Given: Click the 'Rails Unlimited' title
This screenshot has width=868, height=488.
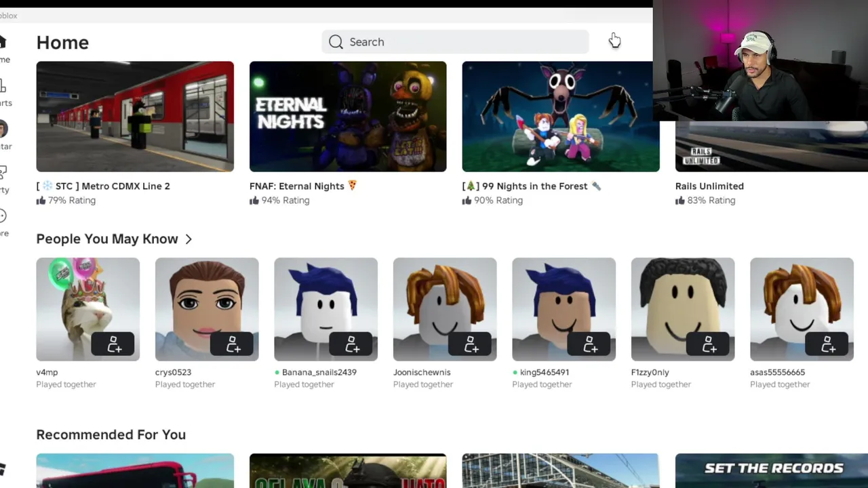Looking at the screenshot, I should pyautogui.click(x=709, y=186).
